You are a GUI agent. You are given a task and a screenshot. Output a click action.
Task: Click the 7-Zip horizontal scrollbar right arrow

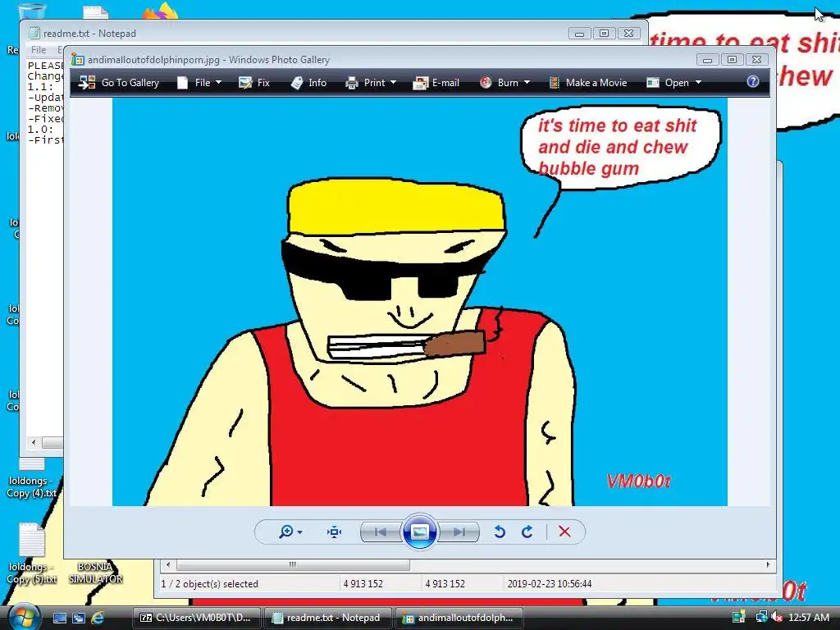(x=768, y=564)
